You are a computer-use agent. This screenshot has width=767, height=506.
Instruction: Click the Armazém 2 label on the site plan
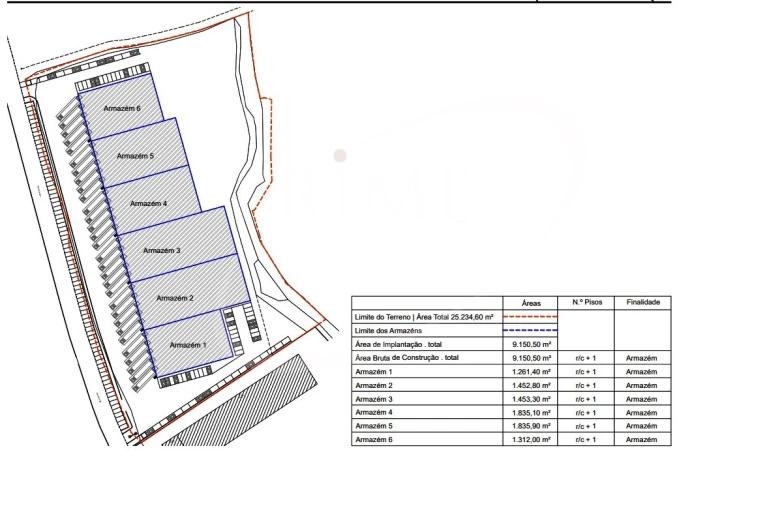pyautogui.click(x=175, y=297)
